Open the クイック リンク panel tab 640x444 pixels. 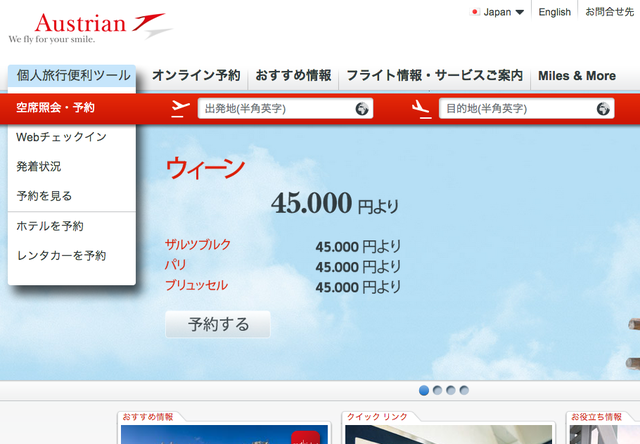point(377,417)
